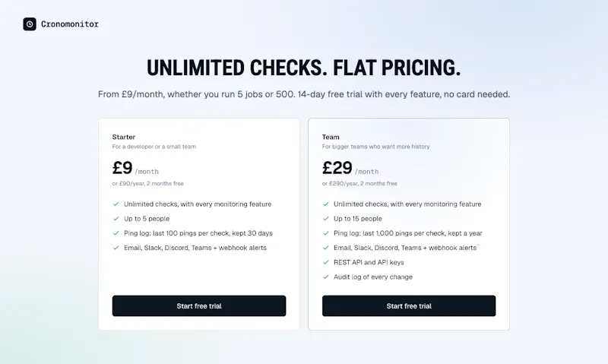Click the Starter unlimited checks checkmark icon

click(116, 204)
